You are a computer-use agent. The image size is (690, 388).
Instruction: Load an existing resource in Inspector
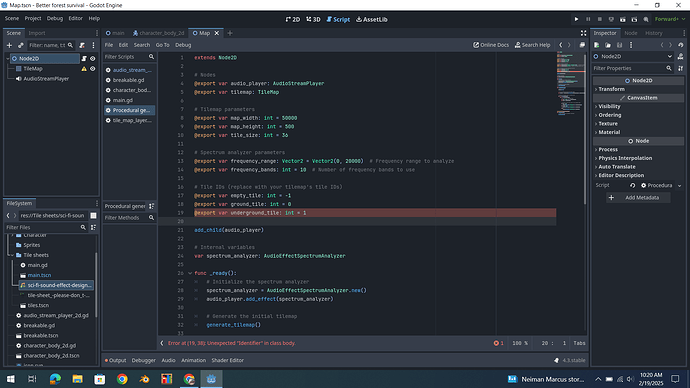click(x=608, y=45)
